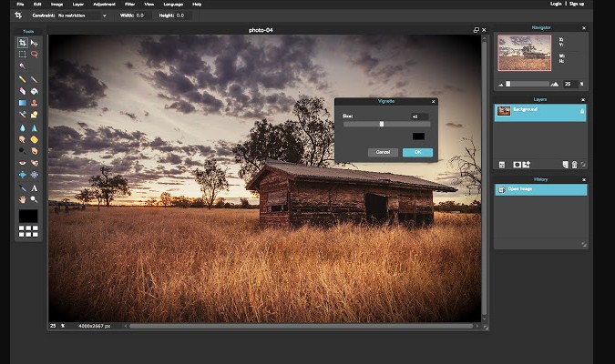
Task: Select the Dodge tool
Action: pyautogui.click(x=23, y=151)
